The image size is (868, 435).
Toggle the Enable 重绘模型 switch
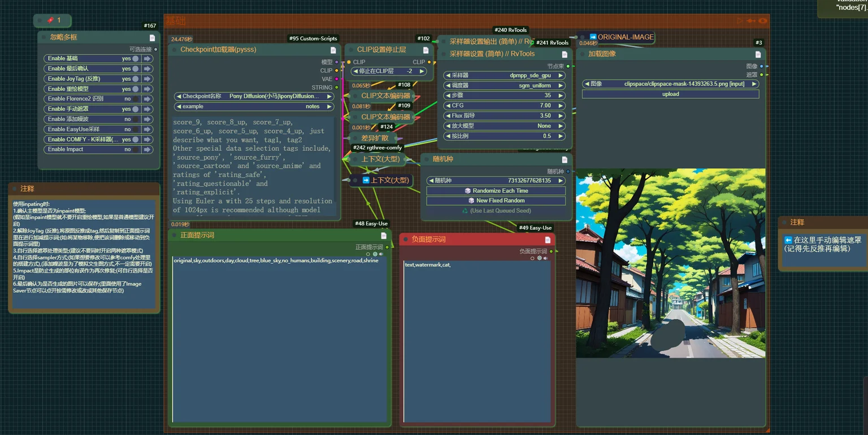pyautogui.click(x=136, y=89)
